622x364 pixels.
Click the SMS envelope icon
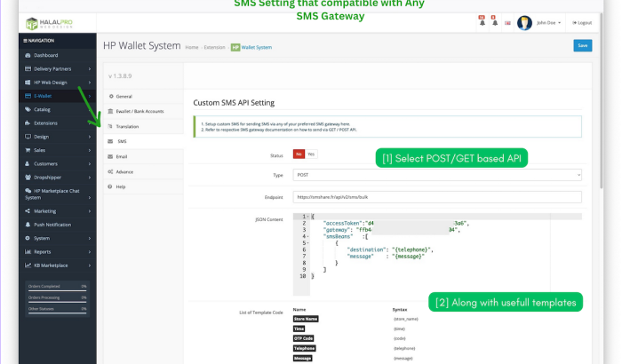click(111, 141)
